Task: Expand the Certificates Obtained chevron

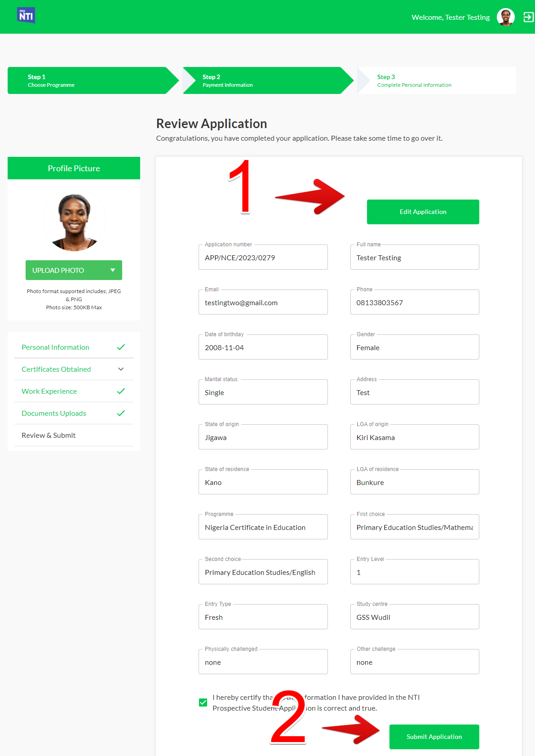Action: pos(121,369)
